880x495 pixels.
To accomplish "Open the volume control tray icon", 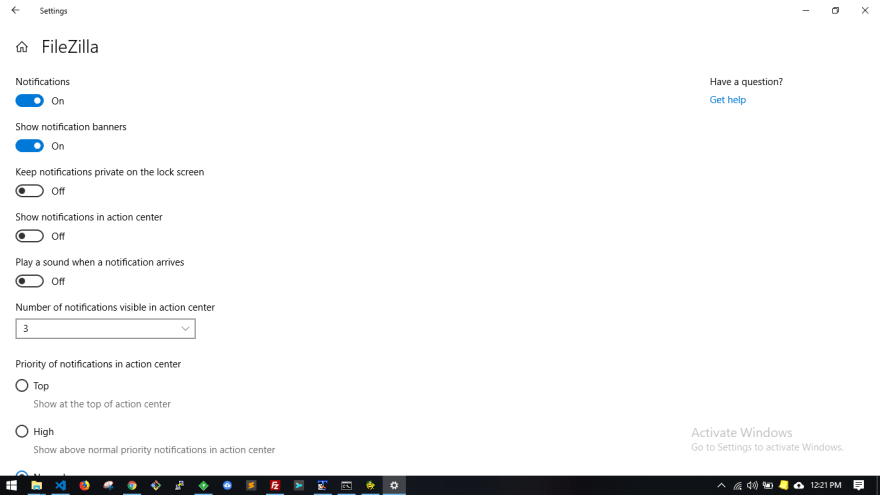I will (x=752, y=485).
